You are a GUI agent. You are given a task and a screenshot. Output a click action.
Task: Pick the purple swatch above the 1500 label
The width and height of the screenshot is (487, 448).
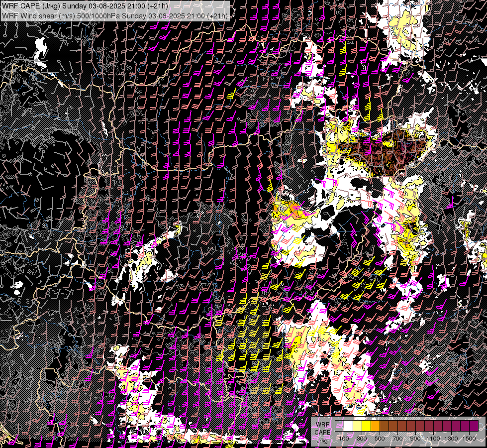point(474,426)
